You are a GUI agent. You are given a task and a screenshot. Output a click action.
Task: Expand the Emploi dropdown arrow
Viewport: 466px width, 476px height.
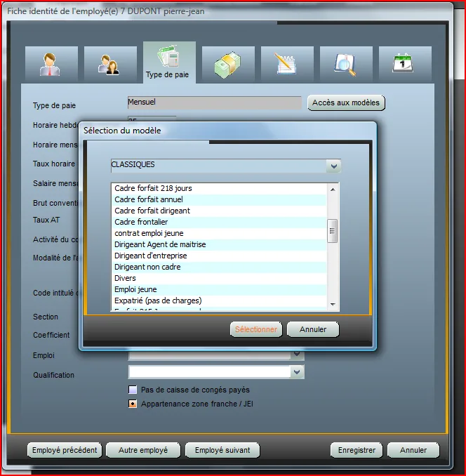297,354
